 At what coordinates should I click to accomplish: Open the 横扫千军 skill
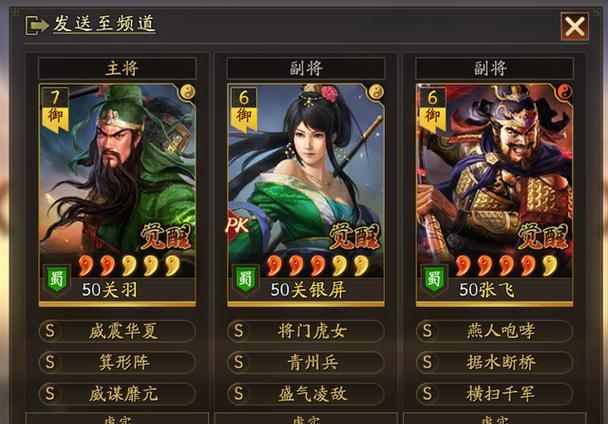point(494,394)
